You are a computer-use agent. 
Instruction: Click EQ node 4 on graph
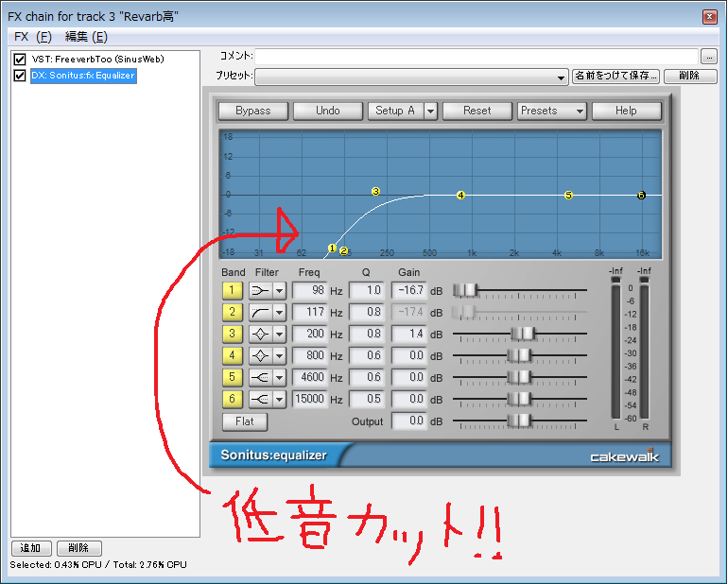460,195
